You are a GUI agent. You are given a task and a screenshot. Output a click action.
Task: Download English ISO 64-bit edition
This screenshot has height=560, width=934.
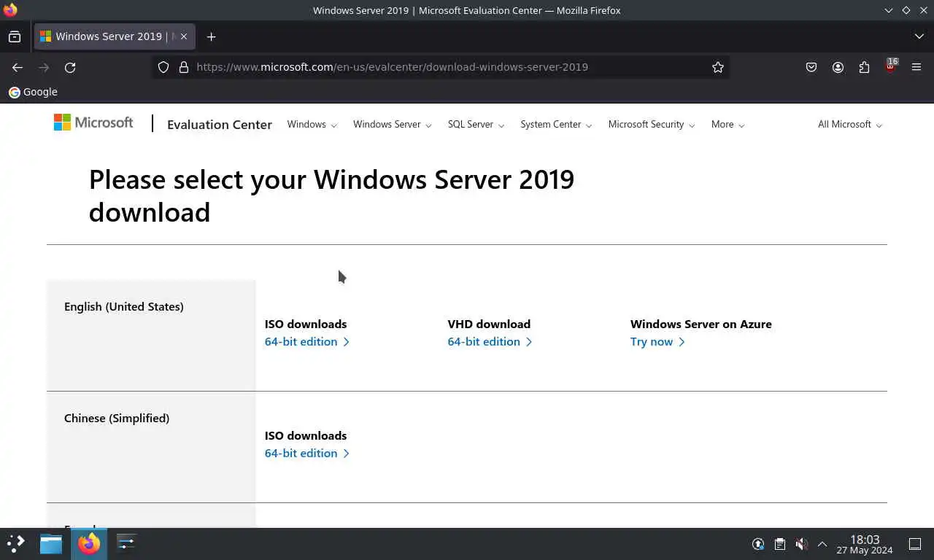(x=307, y=342)
